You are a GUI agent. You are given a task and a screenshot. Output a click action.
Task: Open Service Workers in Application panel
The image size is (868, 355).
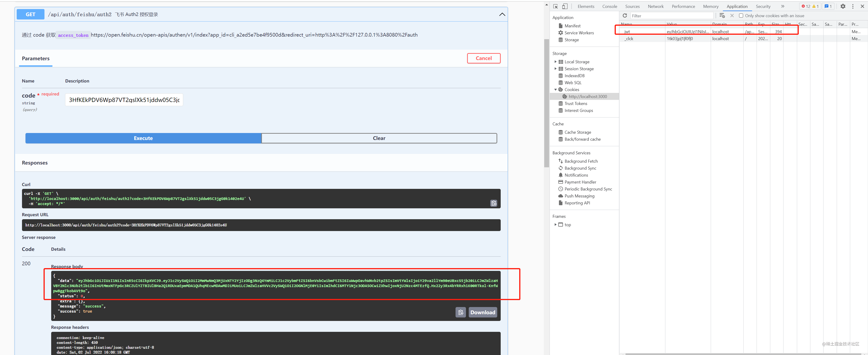tap(579, 33)
